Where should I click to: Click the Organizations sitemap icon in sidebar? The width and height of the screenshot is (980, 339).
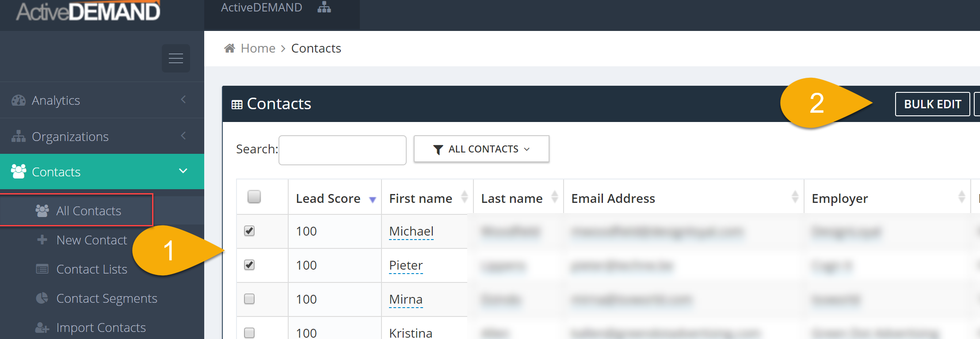(19, 137)
